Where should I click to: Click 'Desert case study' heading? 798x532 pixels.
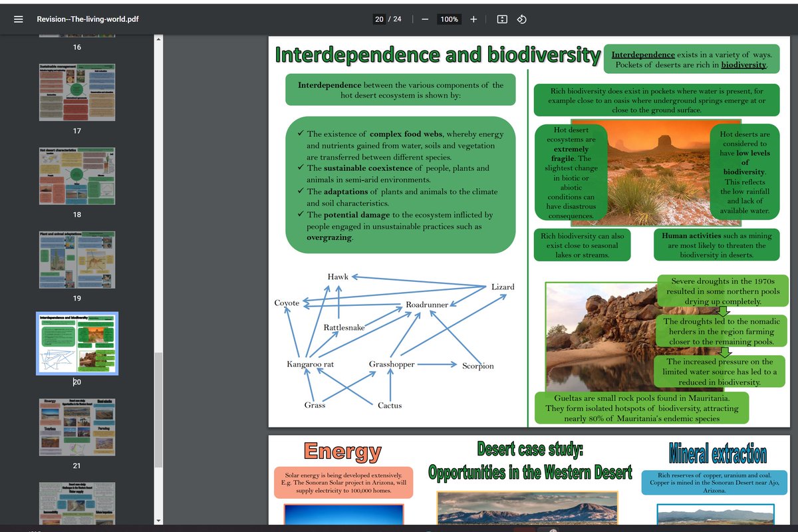point(530,449)
